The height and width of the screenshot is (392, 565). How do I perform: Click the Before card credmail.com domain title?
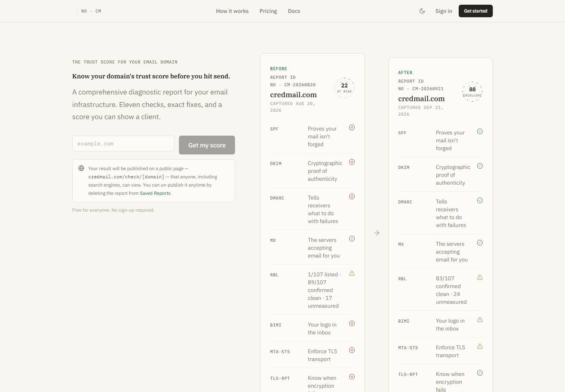pos(293,94)
